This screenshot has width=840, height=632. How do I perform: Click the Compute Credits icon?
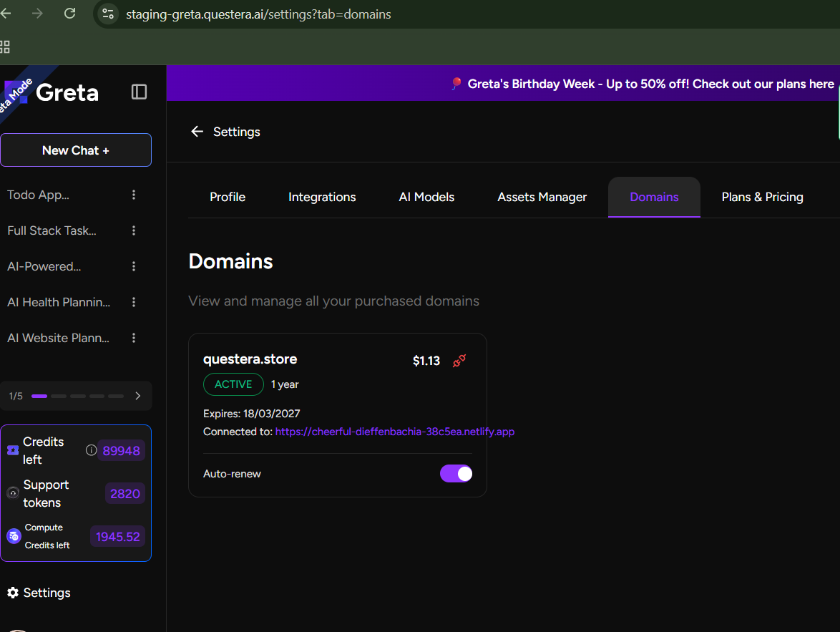pyautogui.click(x=14, y=536)
